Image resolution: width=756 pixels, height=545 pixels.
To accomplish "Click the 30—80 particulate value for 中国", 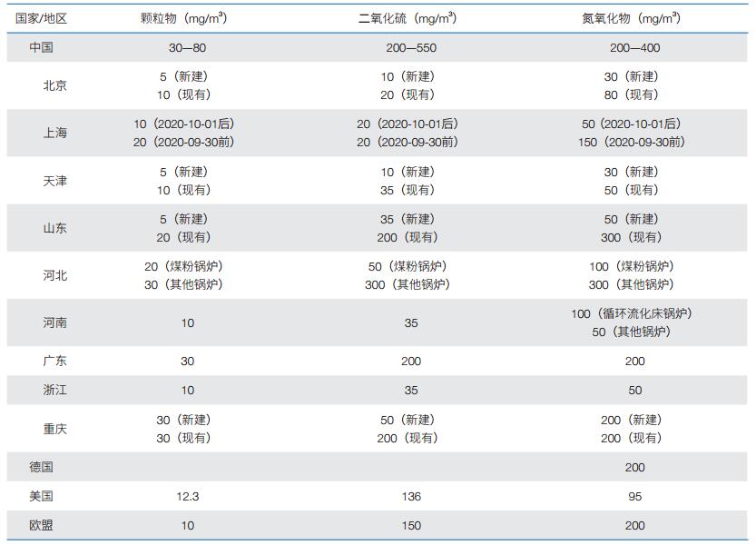I will click(x=188, y=47).
